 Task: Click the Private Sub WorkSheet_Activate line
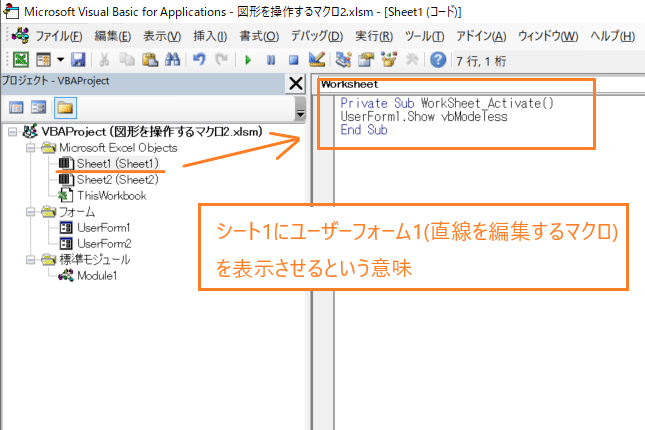[447, 103]
